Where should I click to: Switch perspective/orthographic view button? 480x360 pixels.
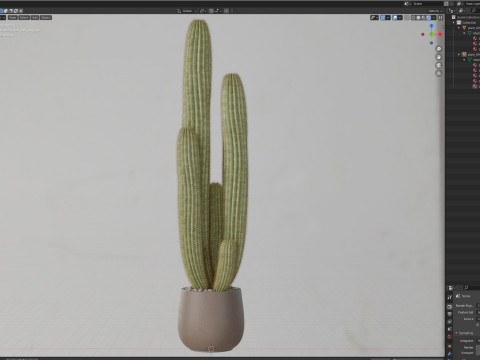(x=439, y=73)
